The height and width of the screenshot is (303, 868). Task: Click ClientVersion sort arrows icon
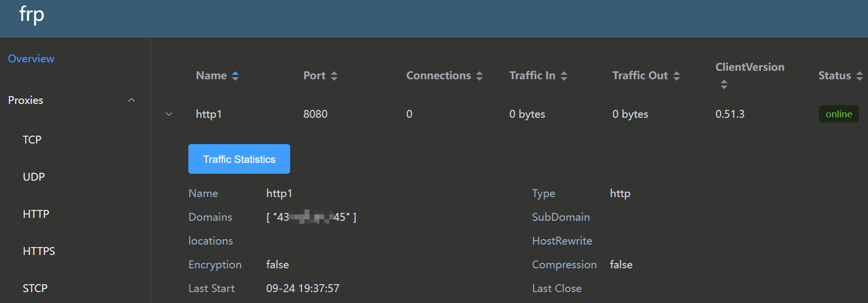pyautogui.click(x=724, y=85)
